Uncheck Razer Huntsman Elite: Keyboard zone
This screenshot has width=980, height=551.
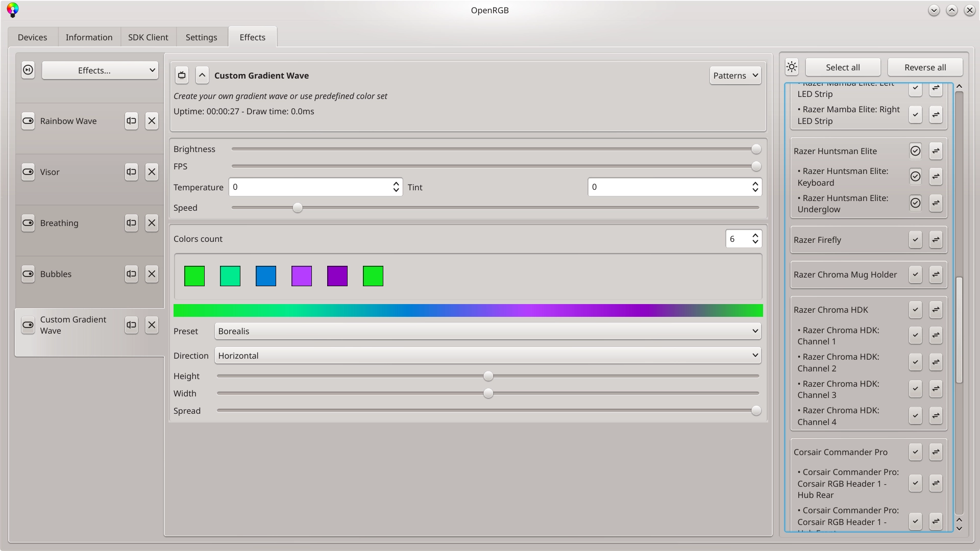[x=915, y=177]
